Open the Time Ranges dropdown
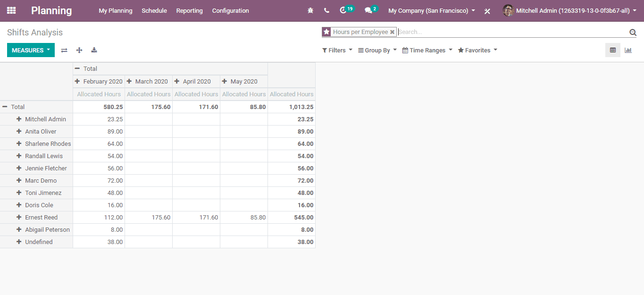The width and height of the screenshot is (644, 295). (x=427, y=50)
